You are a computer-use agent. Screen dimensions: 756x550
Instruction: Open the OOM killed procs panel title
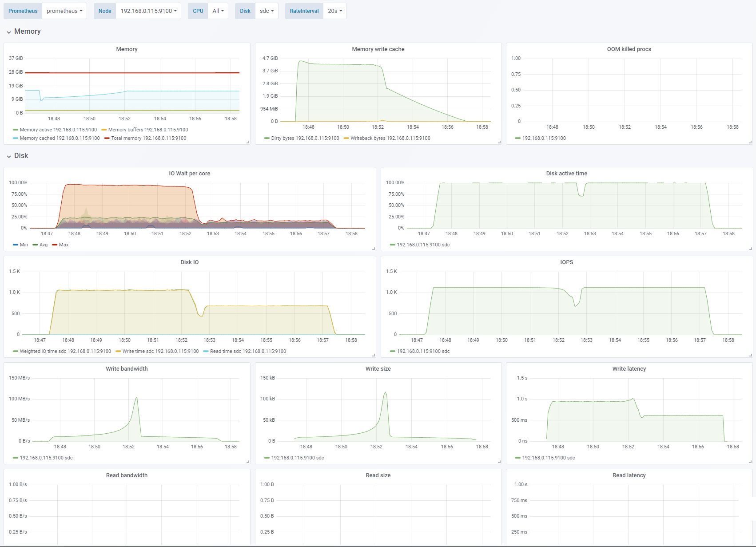point(629,49)
